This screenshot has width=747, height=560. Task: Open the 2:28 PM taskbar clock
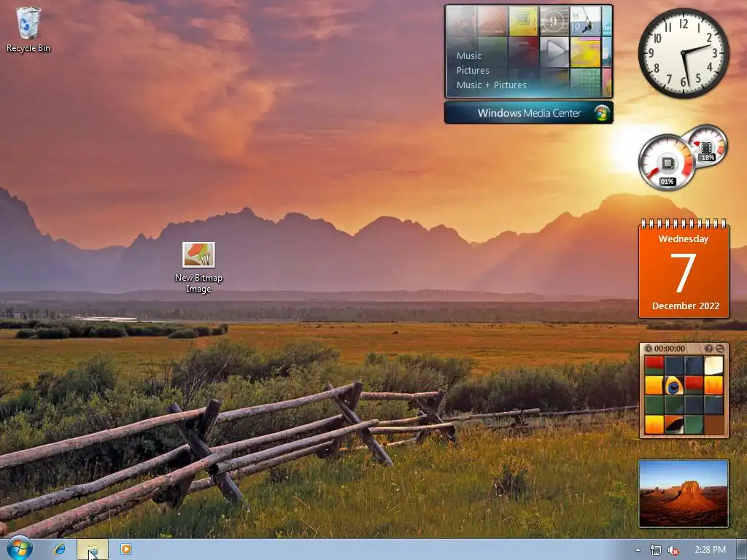[711, 550]
